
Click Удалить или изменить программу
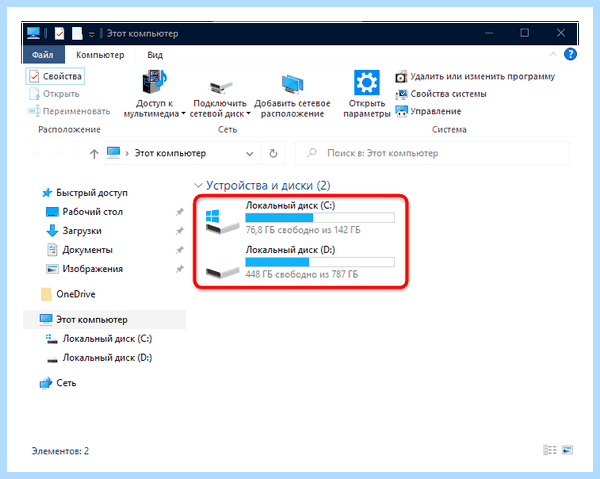475,77
